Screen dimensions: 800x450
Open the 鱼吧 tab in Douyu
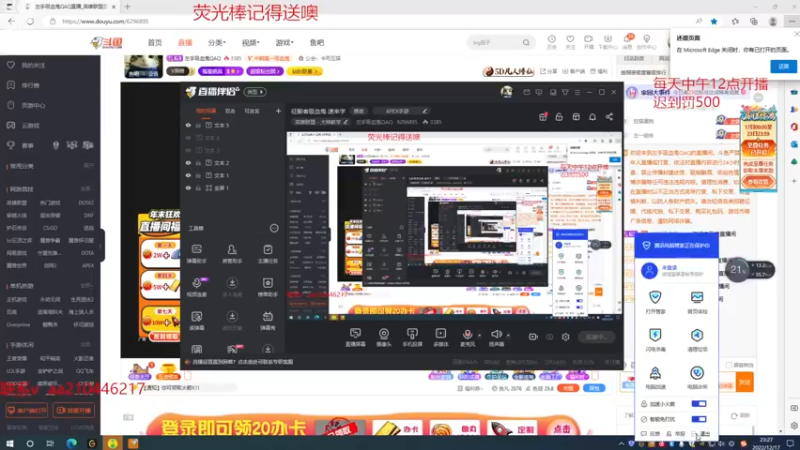pyautogui.click(x=317, y=42)
